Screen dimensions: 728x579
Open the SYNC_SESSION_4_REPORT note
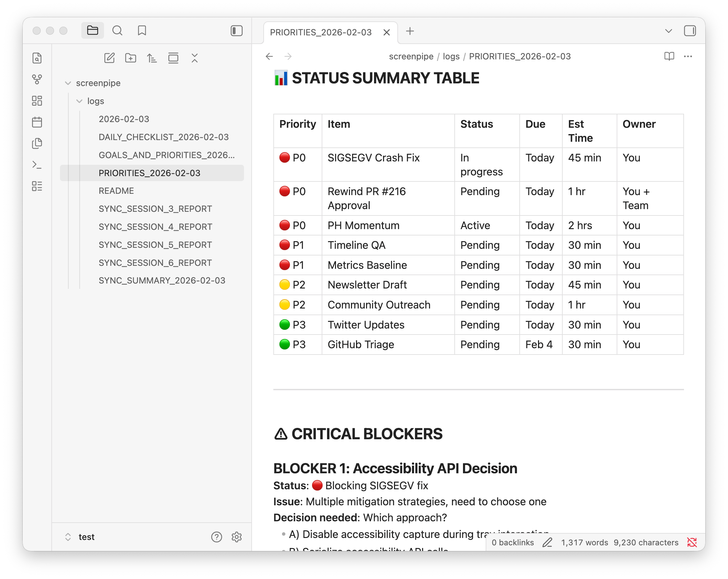(x=155, y=227)
